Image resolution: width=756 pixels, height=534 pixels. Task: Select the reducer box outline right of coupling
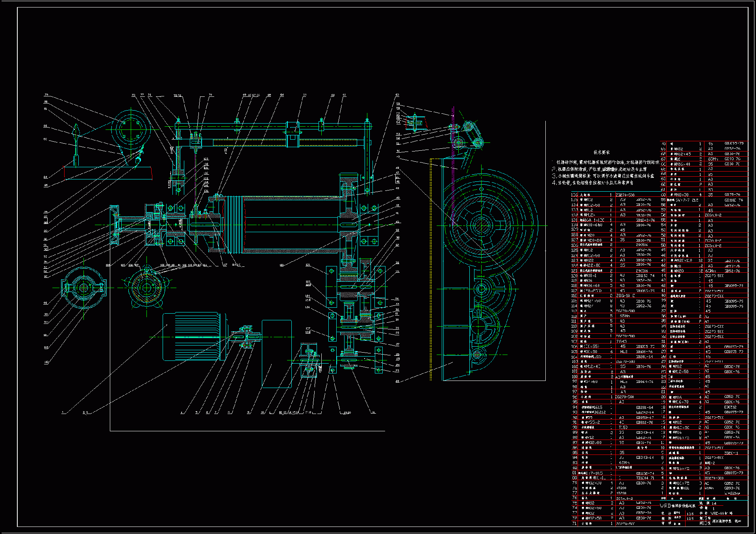tap(276, 353)
